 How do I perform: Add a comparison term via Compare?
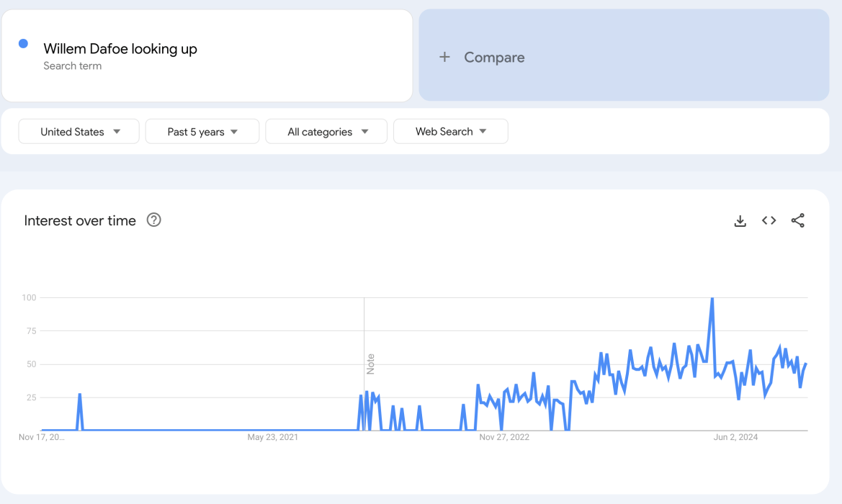(494, 58)
